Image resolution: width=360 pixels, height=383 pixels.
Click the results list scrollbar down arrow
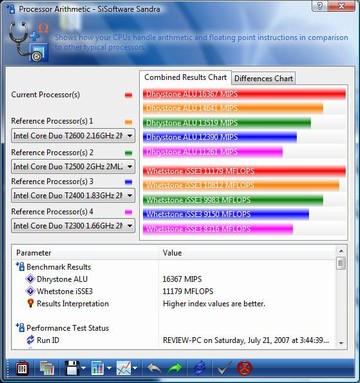(341, 343)
